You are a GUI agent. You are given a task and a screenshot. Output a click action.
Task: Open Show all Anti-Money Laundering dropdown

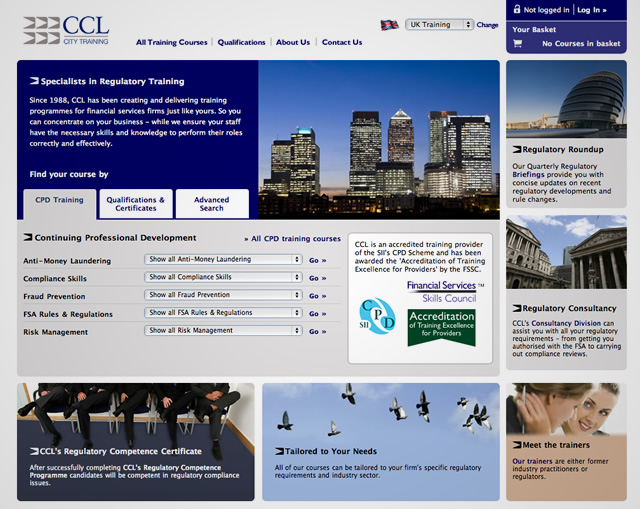pyautogui.click(x=223, y=259)
